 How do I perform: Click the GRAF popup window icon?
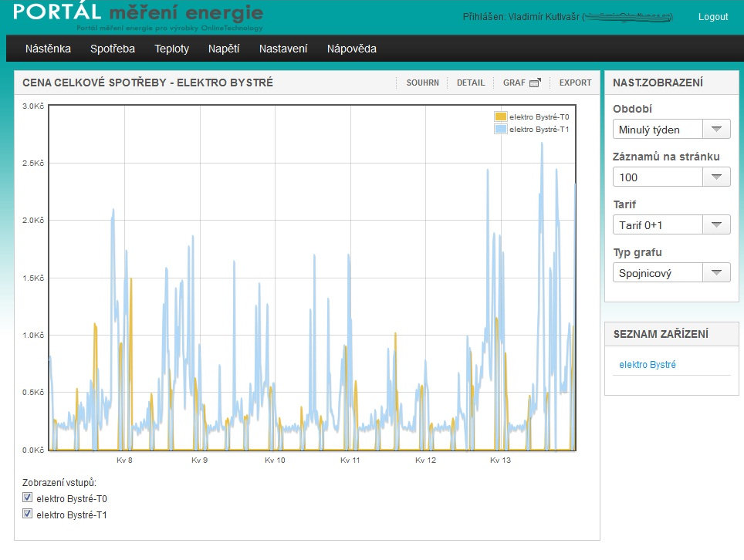click(x=535, y=83)
